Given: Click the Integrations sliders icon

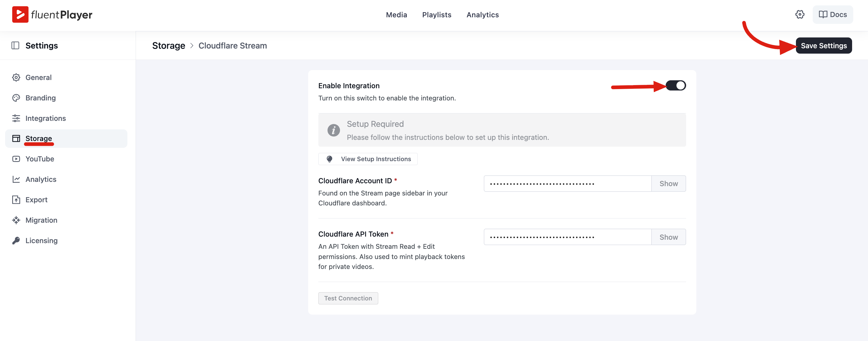Looking at the screenshot, I should (x=16, y=118).
